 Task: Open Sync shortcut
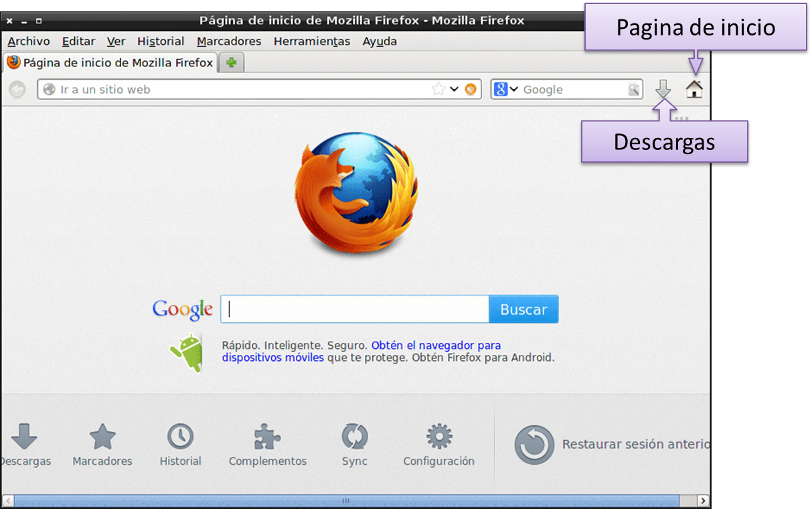coord(355,445)
